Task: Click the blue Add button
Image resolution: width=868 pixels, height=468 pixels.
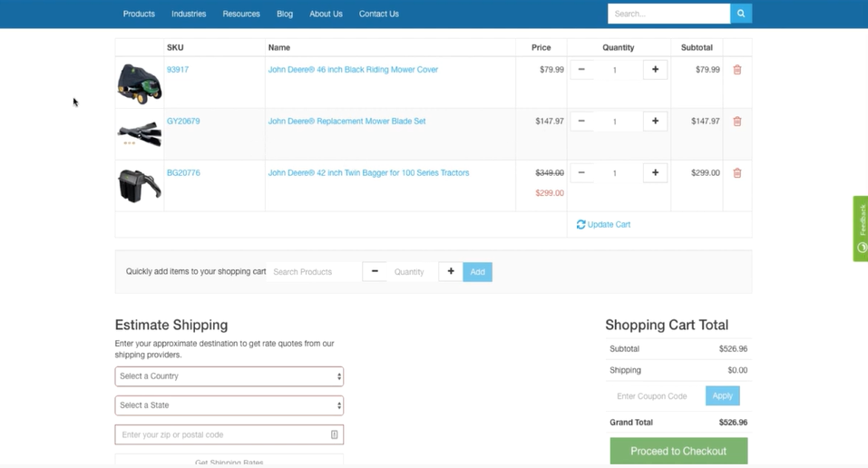Action: tap(478, 271)
